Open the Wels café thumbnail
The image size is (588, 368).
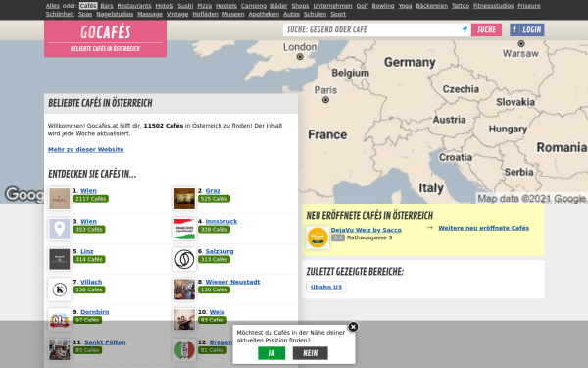pyautogui.click(x=184, y=320)
